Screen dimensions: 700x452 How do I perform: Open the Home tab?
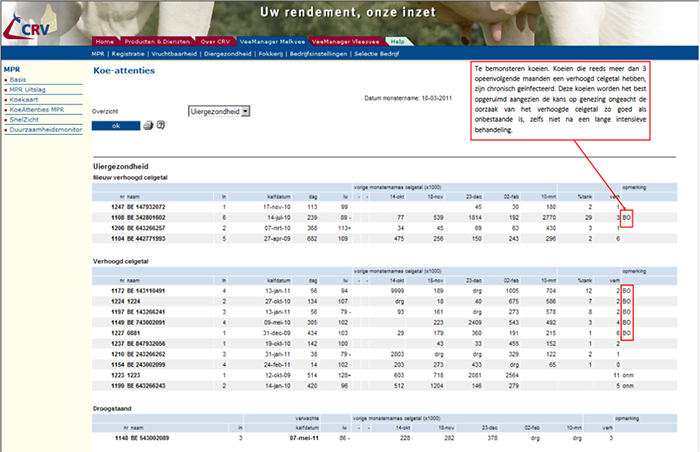click(x=105, y=41)
